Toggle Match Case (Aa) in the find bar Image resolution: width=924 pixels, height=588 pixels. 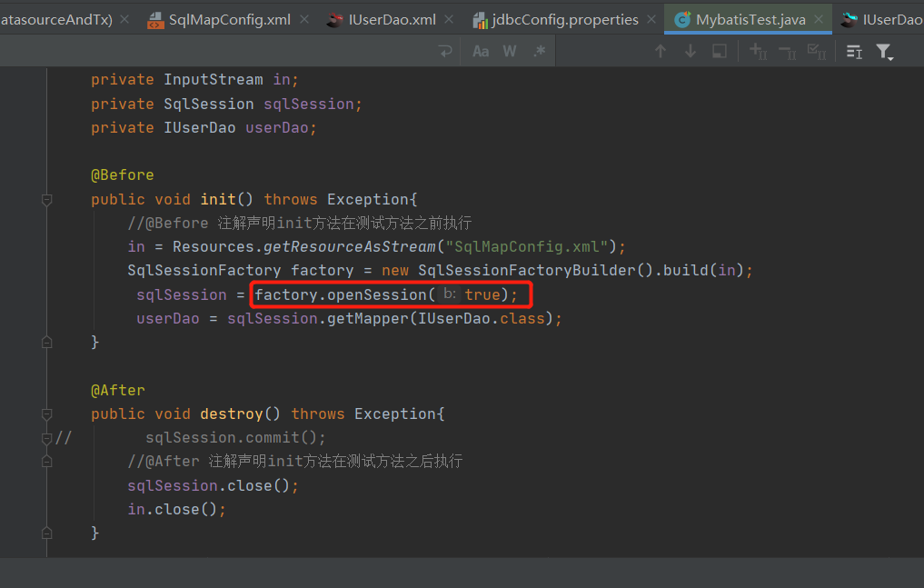tap(481, 51)
